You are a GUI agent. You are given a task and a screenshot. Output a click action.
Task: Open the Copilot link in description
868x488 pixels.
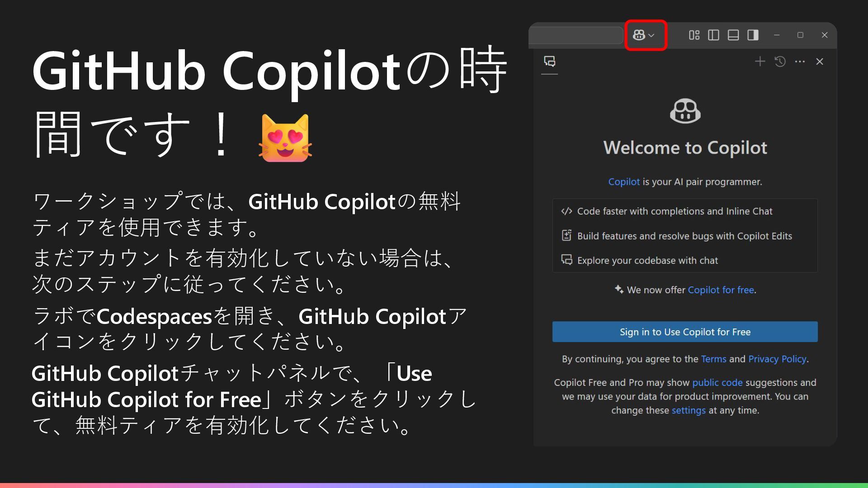point(624,182)
